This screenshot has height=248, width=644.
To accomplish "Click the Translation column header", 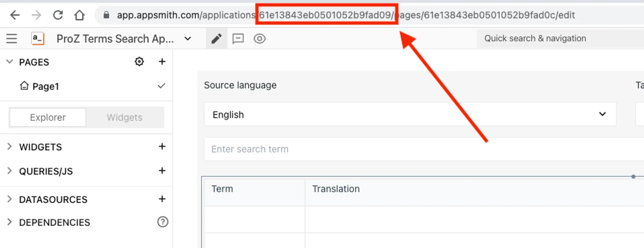I will (x=474, y=192).
